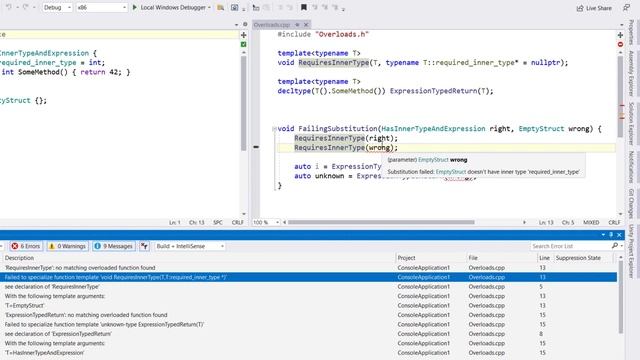Click the Error List vertical scrollbar
Viewport: 640px width, 360px height.
pyautogui.click(x=621, y=297)
